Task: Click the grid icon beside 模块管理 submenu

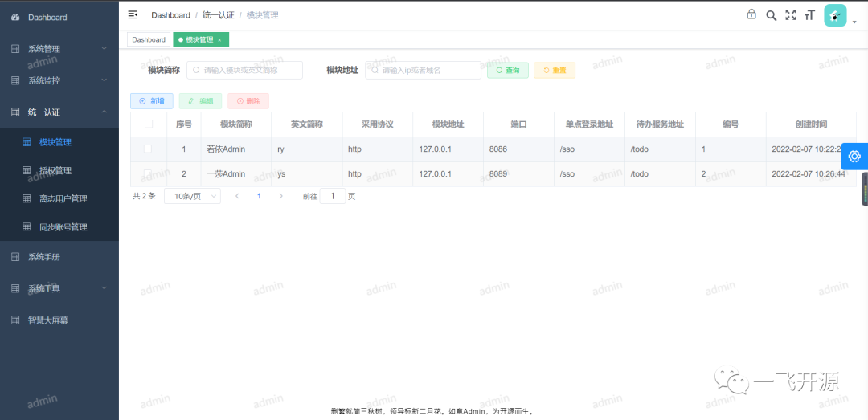Action: [27, 142]
